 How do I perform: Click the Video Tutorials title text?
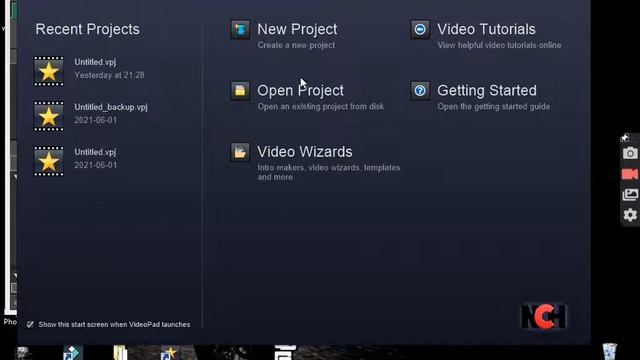click(x=486, y=29)
